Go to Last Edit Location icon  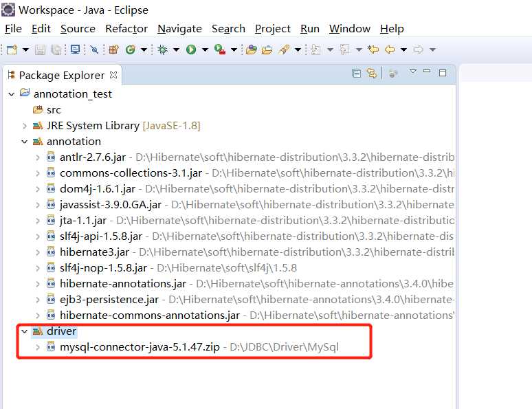coord(373,50)
